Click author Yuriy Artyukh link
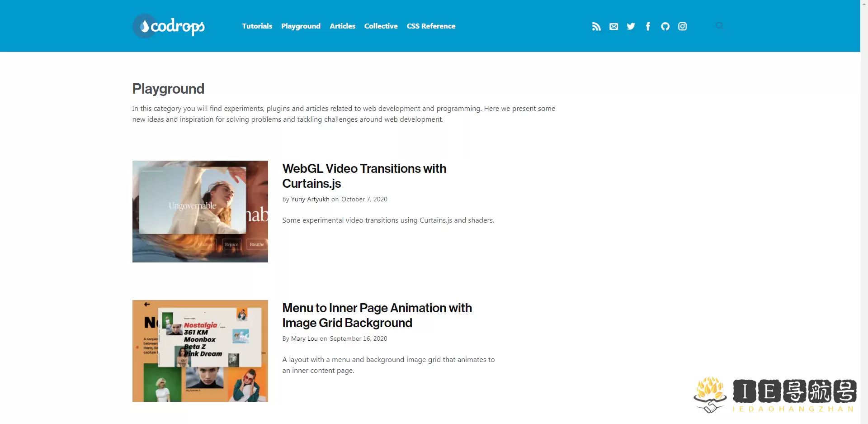The image size is (868, 424). pyautogui.click(x=310, y=199)
